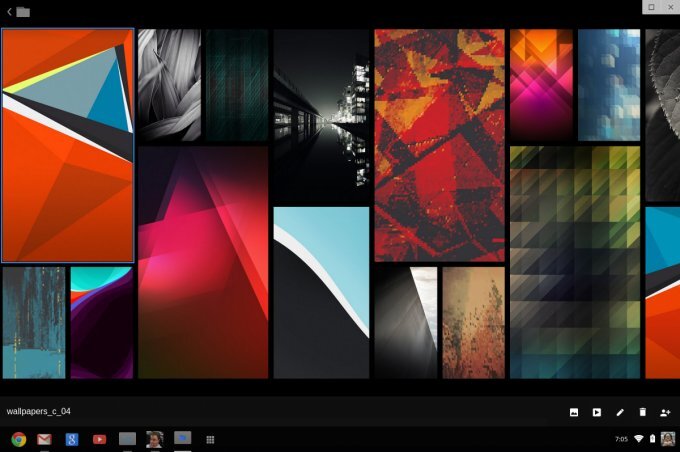
Task: Focus the active blue-folder window on shelf
Action: click(183, 438)
